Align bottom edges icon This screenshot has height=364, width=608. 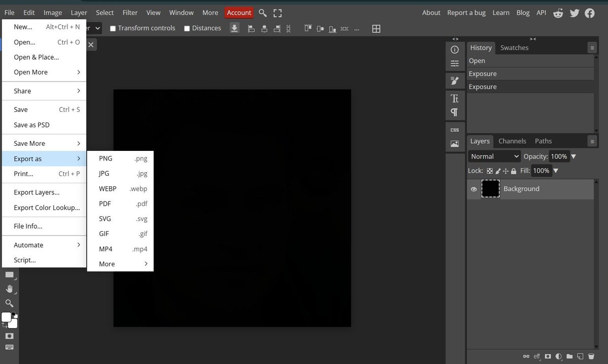pyautogui.click(x=332, y=28)
